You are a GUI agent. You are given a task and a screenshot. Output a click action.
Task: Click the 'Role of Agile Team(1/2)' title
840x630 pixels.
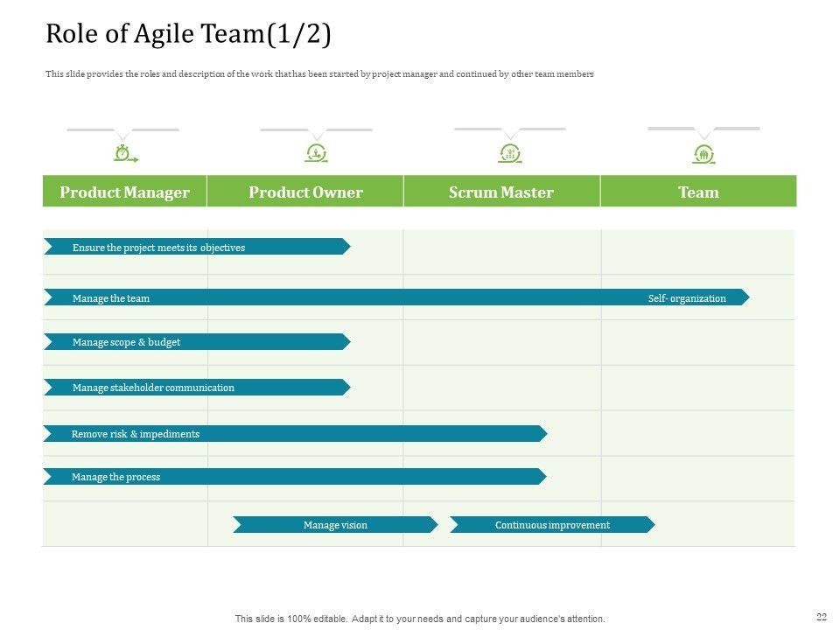[x=188, y=34]
